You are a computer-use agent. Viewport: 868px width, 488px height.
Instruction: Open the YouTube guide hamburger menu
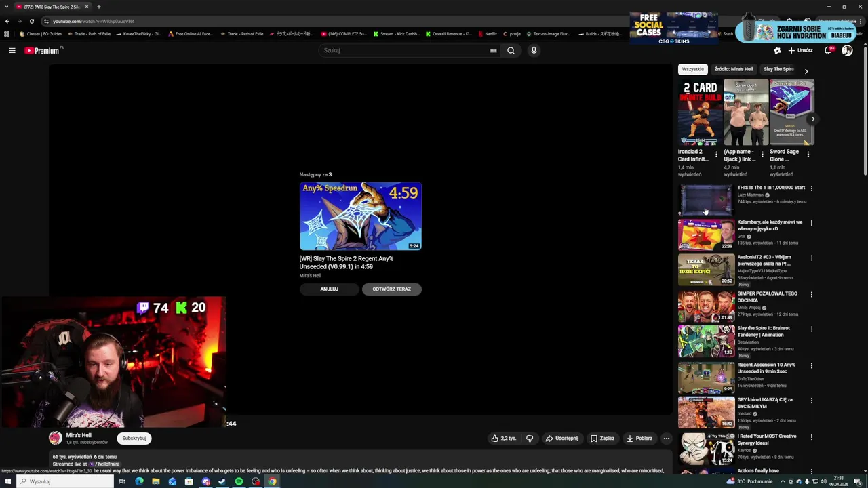point(12,50)
